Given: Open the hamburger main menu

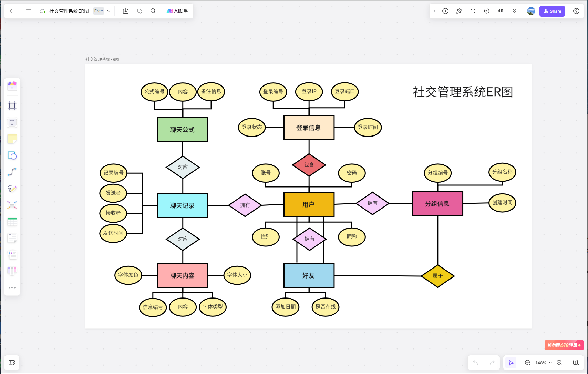Looking at the screenshot, I should tap(29, 11).
